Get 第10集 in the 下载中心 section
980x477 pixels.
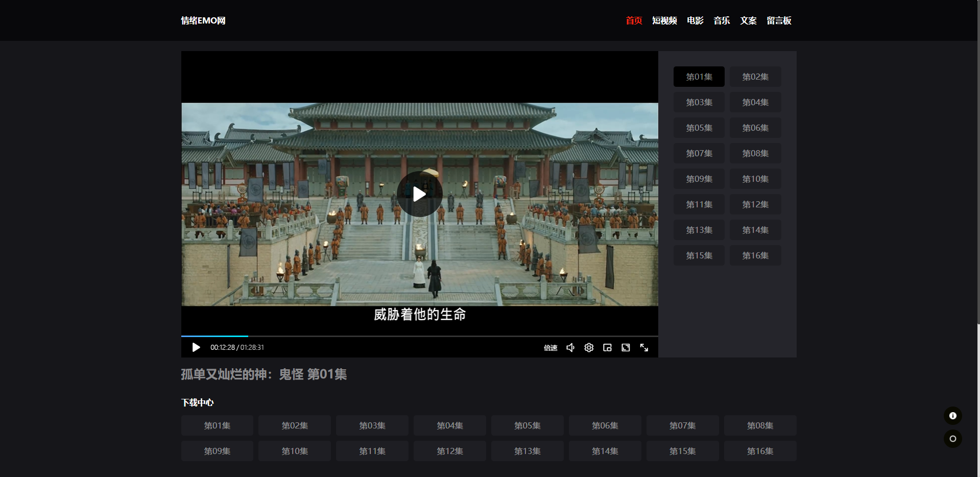coord(295,451)
